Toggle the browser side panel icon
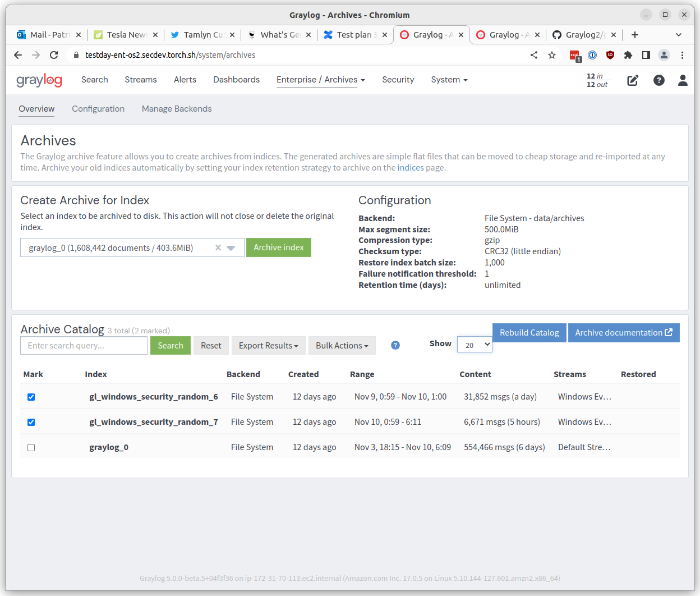The width and height of the screenshot is (700, 596). pyautogui.click(x=646, y=55)
